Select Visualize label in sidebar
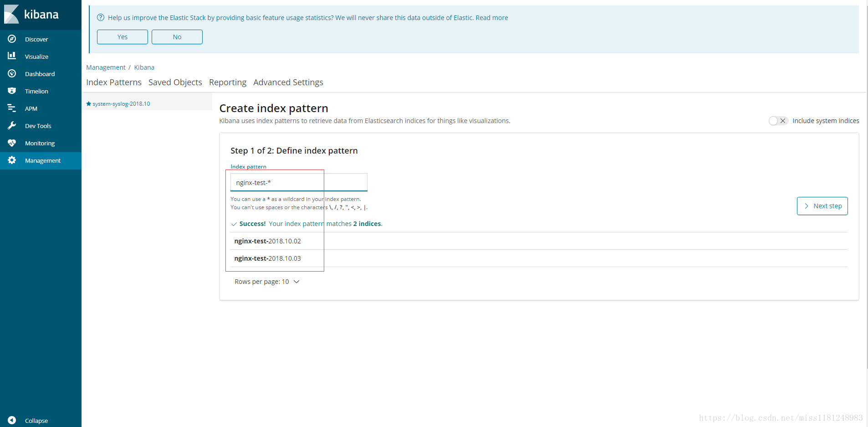The width and height of the screenshot is (868, 427). point(36,57)
